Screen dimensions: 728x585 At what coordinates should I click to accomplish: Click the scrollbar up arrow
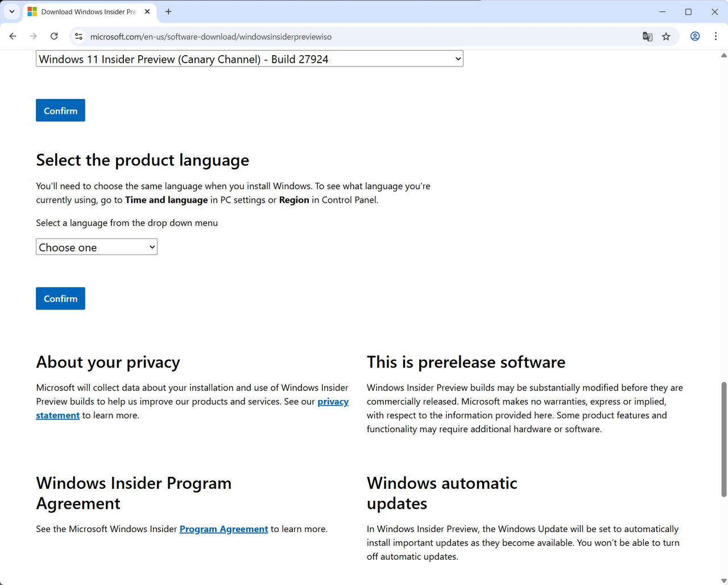pos(724,55)
